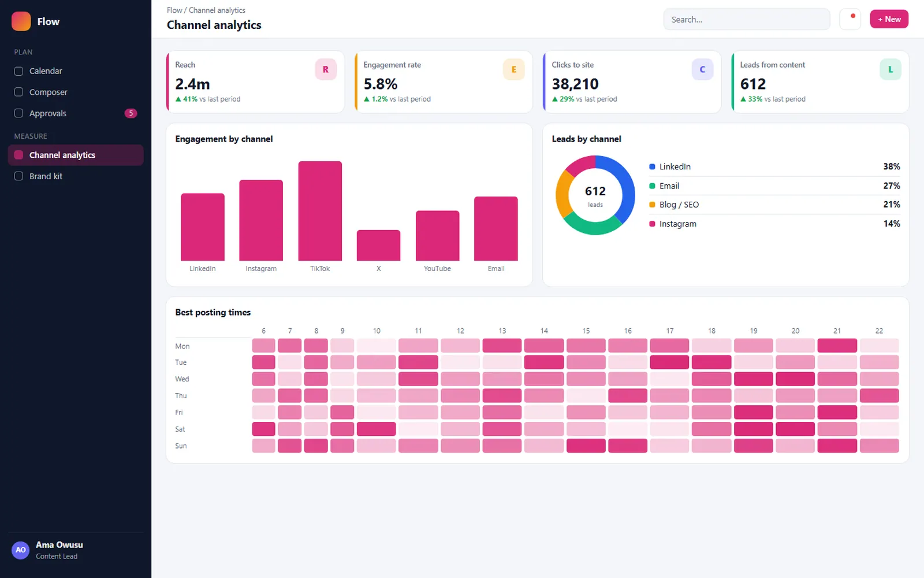Viewport: 924px width, 578px height.
Task: Click the Flow logo icon
Action: click(x=21, y=21)
